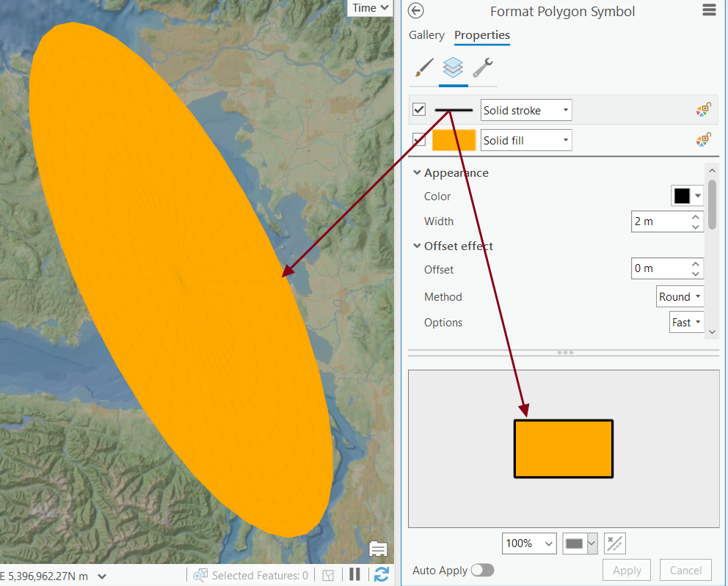728x586 pixels.
Task: Switch to the Gallery tab
Action: [426, 35]
